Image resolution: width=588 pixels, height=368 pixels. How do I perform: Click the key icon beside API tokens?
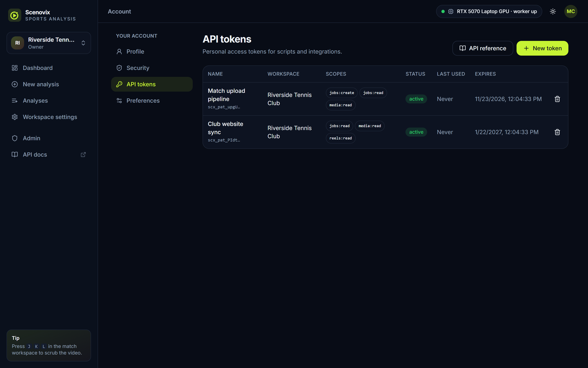point(119,84)
